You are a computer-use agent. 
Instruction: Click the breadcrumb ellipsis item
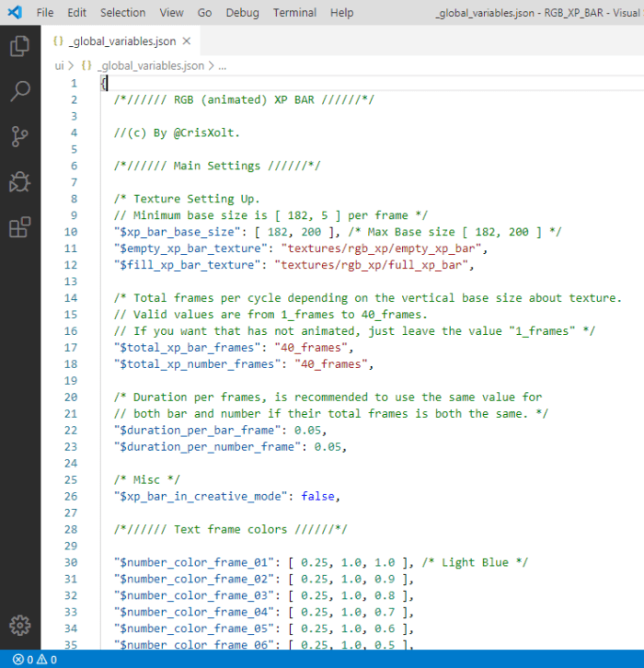pos(223,65)
